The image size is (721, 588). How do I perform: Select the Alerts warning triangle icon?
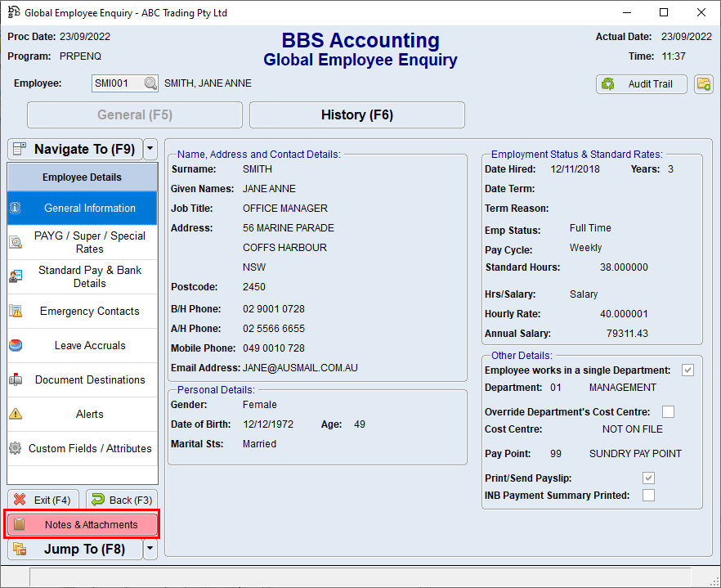pyautogui.click(x=16, y=414)
